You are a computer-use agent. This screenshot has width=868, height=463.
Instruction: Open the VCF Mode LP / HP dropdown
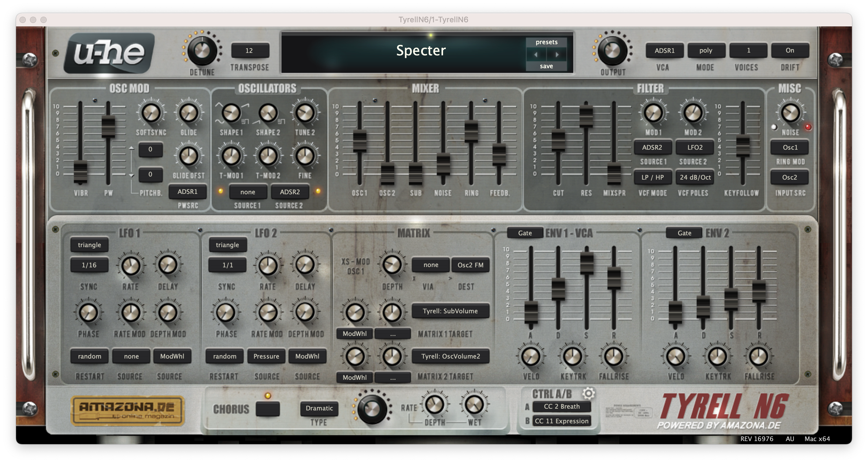click(x=652, y=177)
